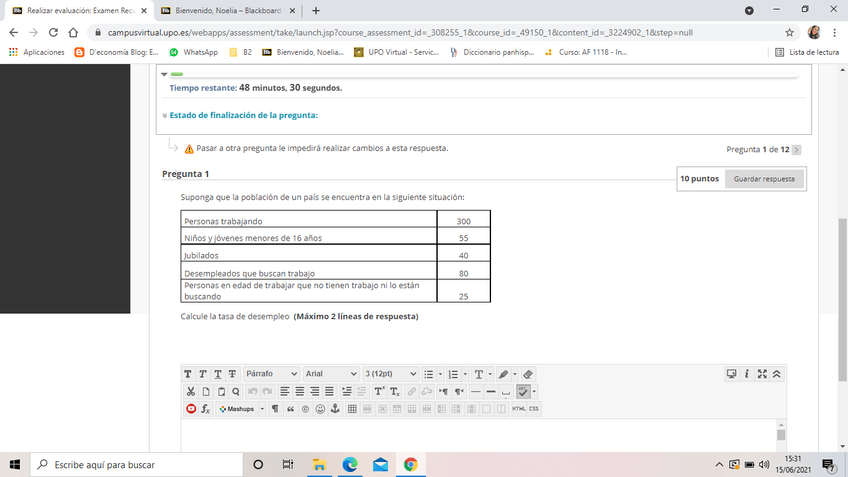The width and height of the screenshot is (848, 477).
Task: Click the cut scissors icon
Action: (190, 391)
